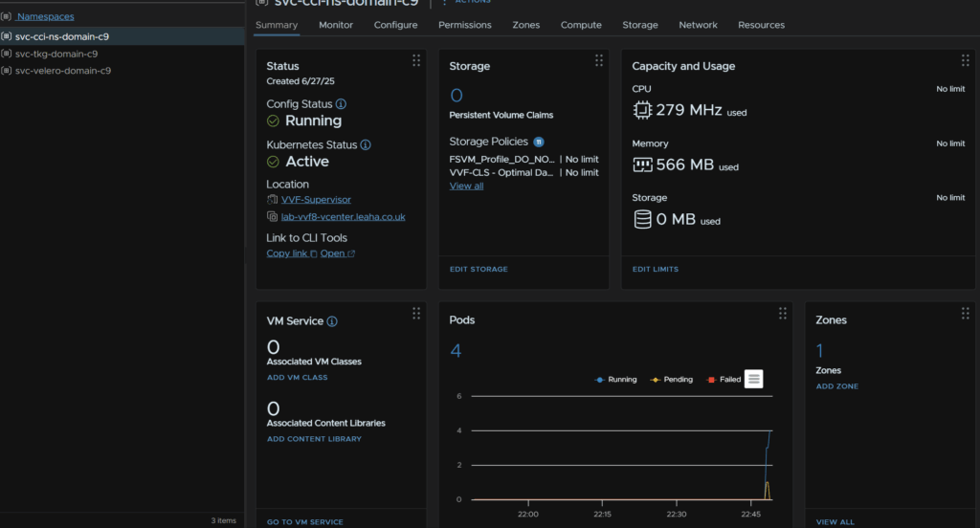Switch to the Summary tab
This screenshot has width=980, height=528.
[277, 25]
